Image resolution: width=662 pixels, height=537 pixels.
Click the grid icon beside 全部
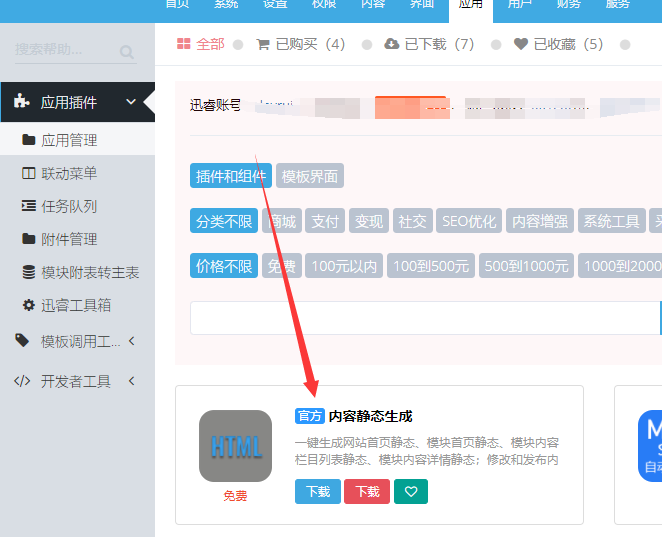click(x=184, y=44)
